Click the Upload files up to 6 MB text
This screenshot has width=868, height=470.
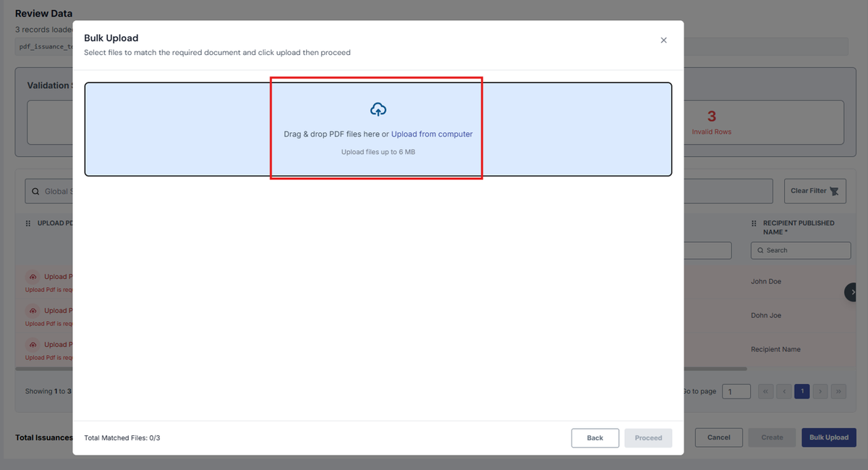[x=378, y=152]
